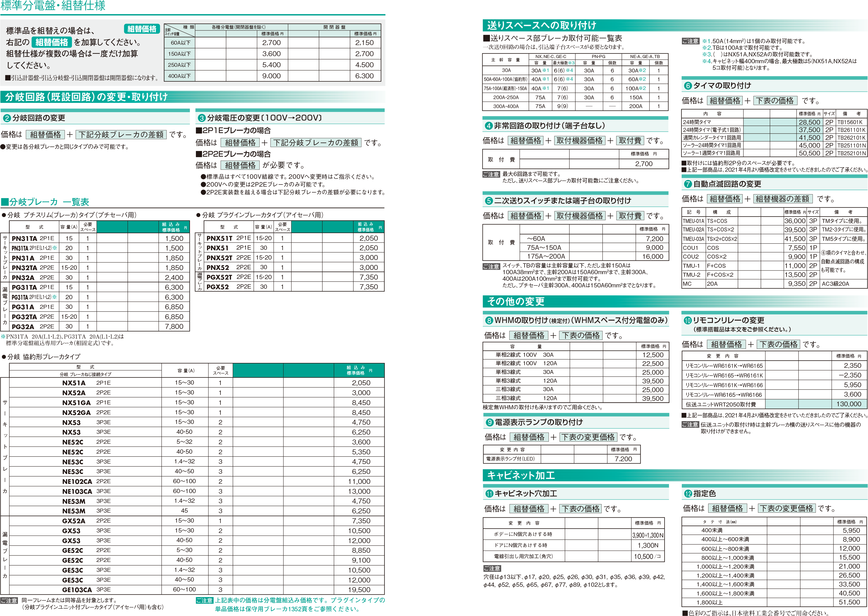Click the circled 12 before 指定色
This screenshot has height=616, width=868.
[688, 494]
